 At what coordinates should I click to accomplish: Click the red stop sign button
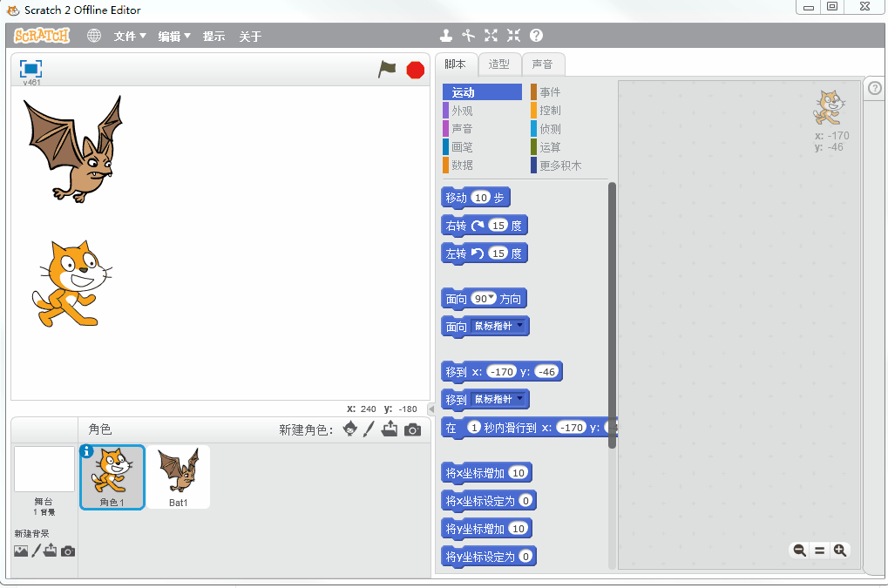[x=415, y=71]
